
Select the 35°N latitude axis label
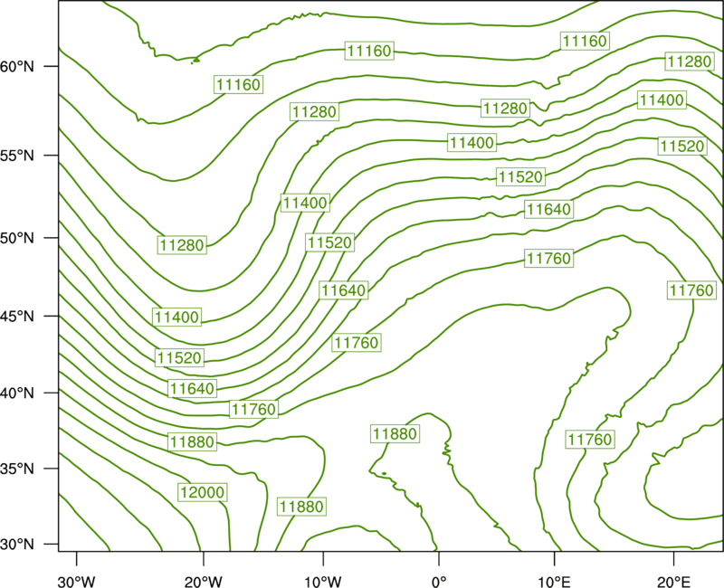click(17, 469)
